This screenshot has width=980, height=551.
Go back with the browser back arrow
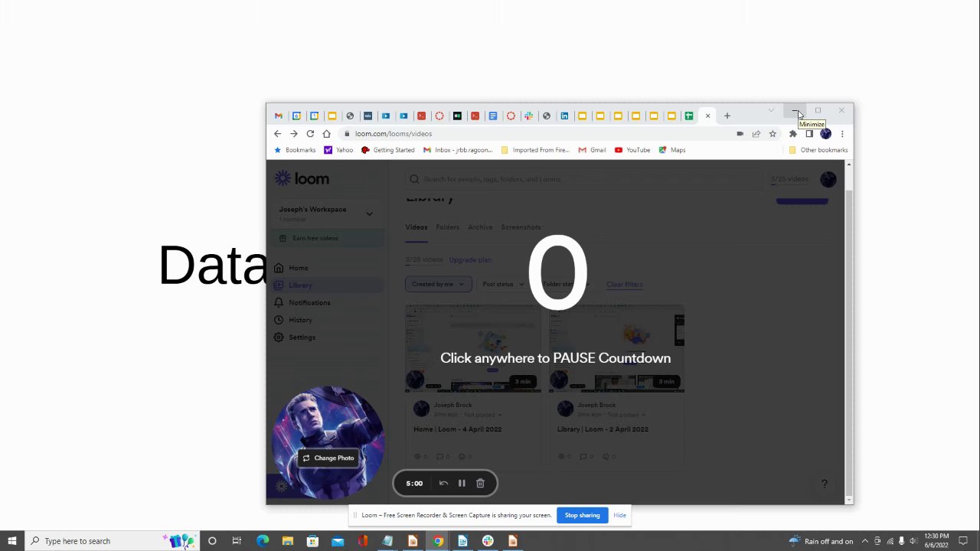[277, 134]
